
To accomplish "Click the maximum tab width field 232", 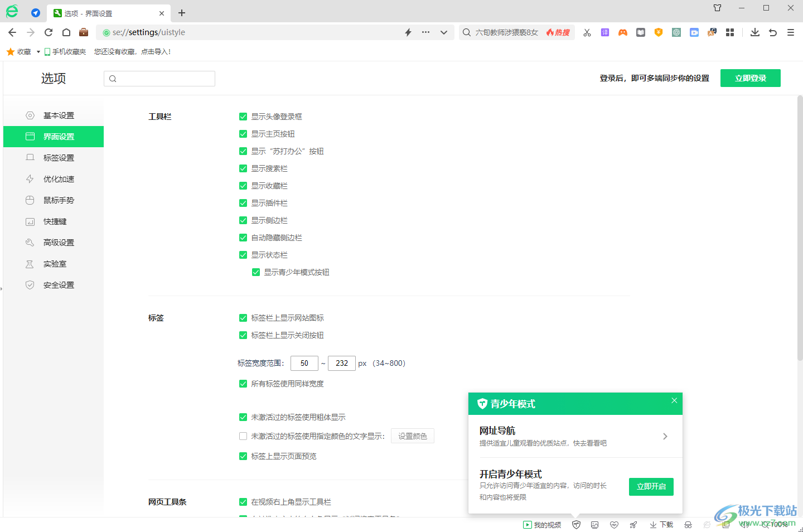I will click(342, 363).
